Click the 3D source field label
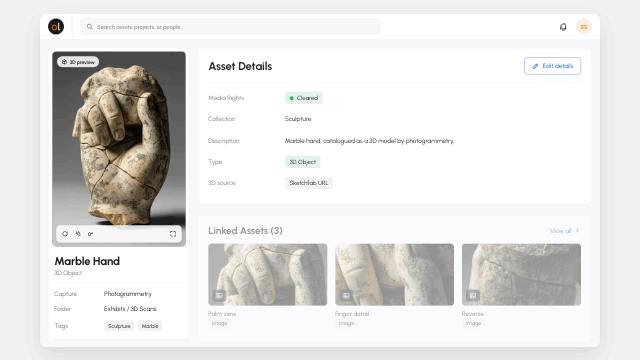This screenshot has width=640, height=360. click(x=222, y=183)
